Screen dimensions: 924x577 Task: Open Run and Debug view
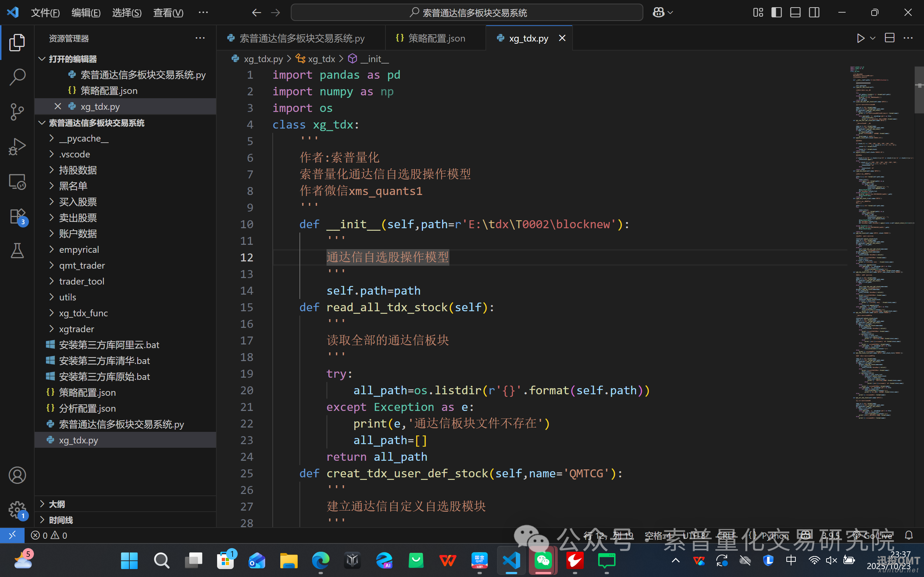tap(17, 147)
